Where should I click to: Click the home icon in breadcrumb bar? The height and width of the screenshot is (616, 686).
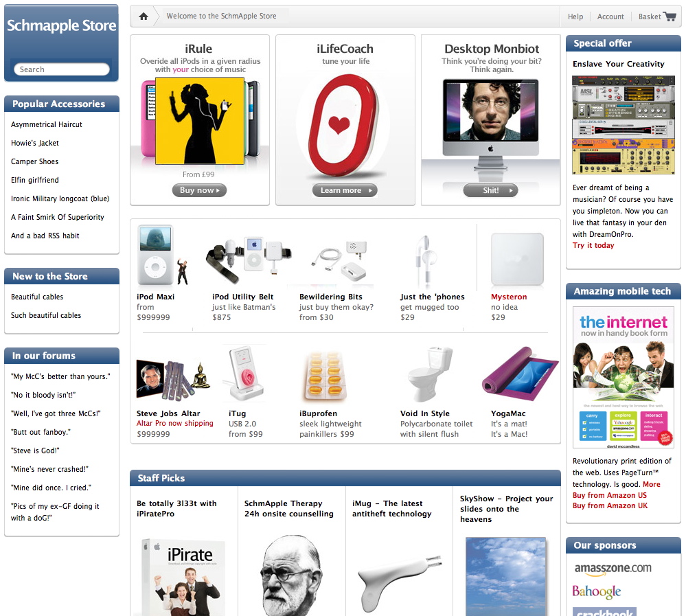tap(144, 16)
